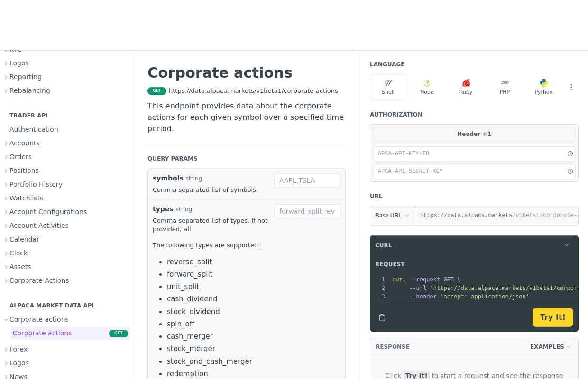588x379 pixels.
Task: Open the Authentication sidebar page
Action: click(x=34, y=129)
